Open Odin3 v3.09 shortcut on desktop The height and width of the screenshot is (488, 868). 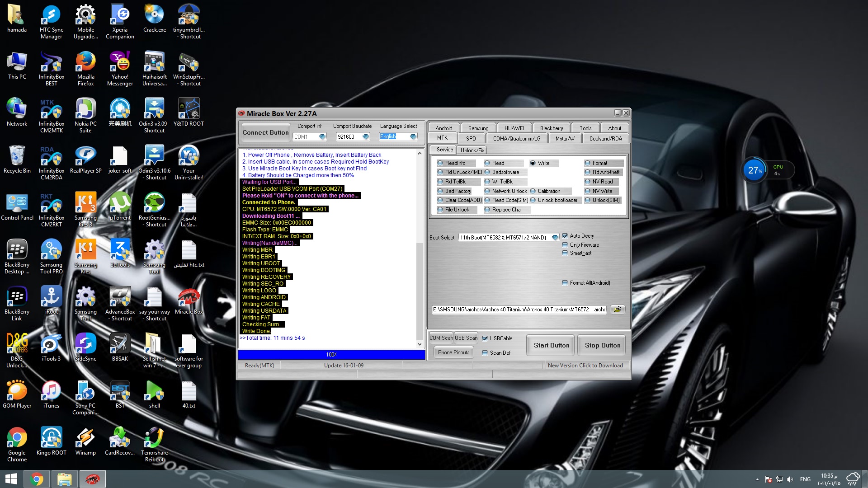(x=154, y=116)
